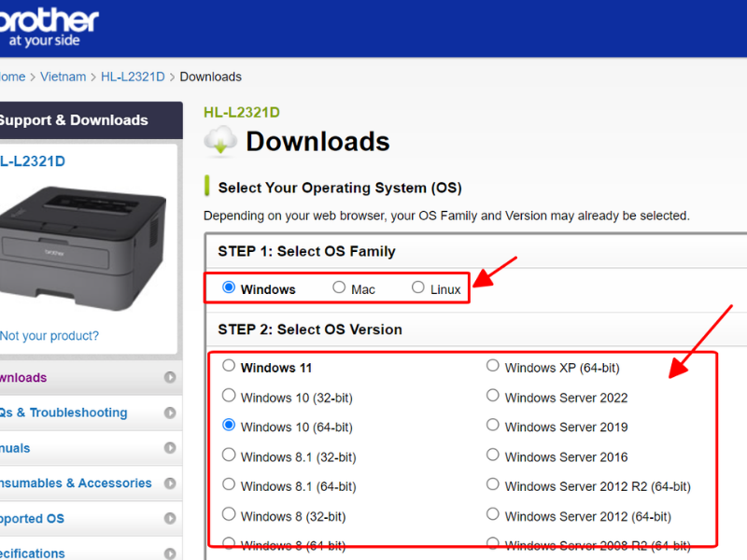Click the arrow icon beside Consumables & Accessories

coord(170,483)
